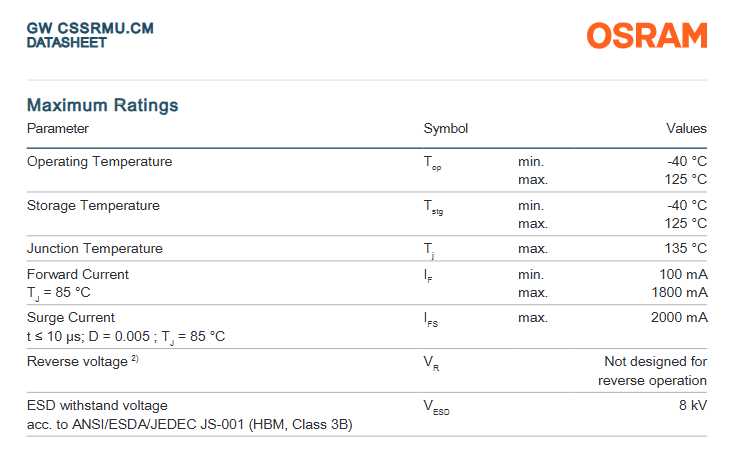Select the Junction Temperature row label
Viewport: 734px width, 457px height.
coord(95,249)
